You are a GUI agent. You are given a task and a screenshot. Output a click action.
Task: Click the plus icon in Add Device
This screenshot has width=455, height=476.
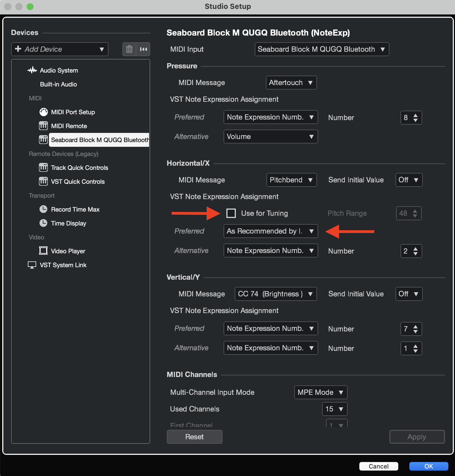click(18, 49)
